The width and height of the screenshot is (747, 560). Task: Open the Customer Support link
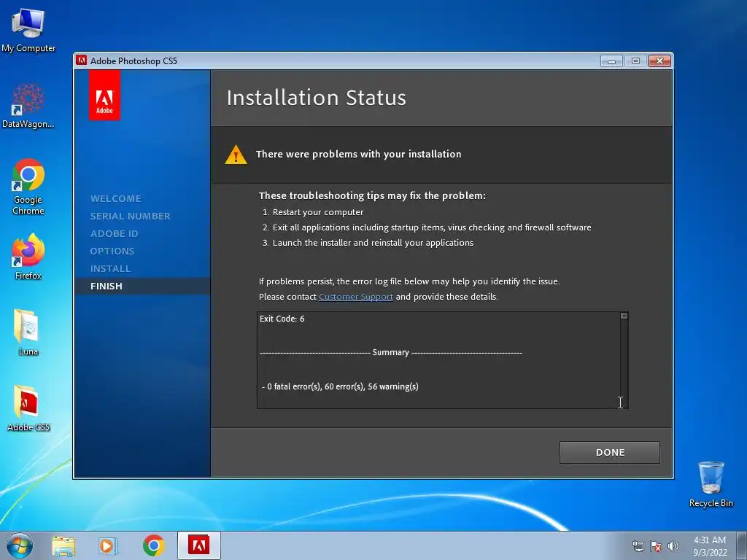[x=356, y=297]
